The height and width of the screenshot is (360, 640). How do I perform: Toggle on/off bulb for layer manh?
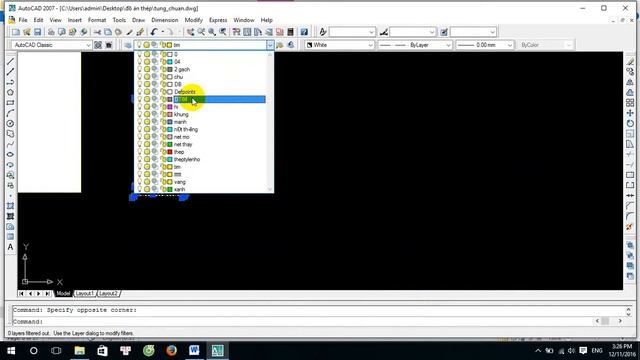pyautogui.click(x=140, y=122)
